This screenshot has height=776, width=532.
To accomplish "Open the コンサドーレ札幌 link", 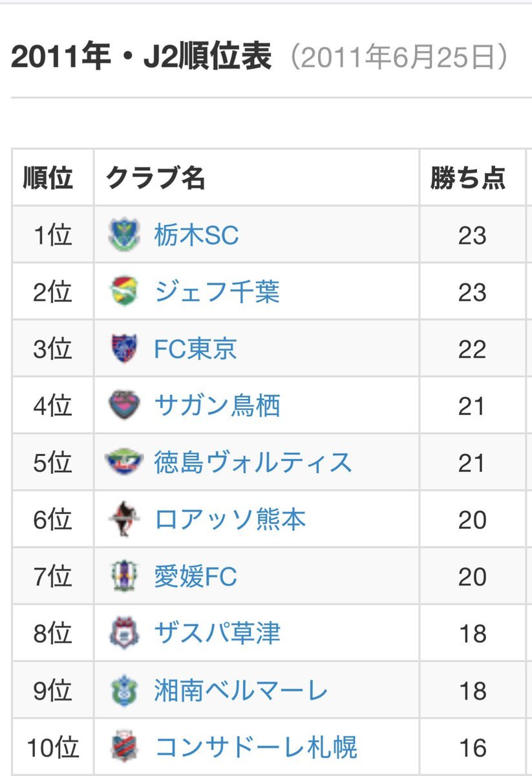I will 255,748.
